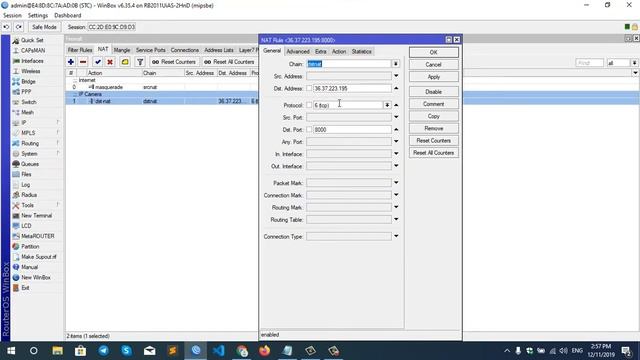Open Files in sidebar
The width and height of the screenshot is (640, 360).
point(26,174)
